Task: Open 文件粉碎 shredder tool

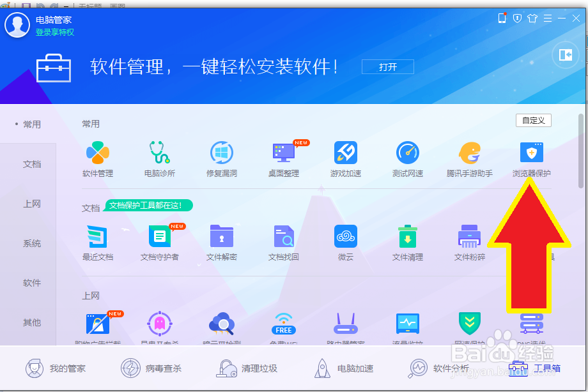Action: tap(470, 243)
